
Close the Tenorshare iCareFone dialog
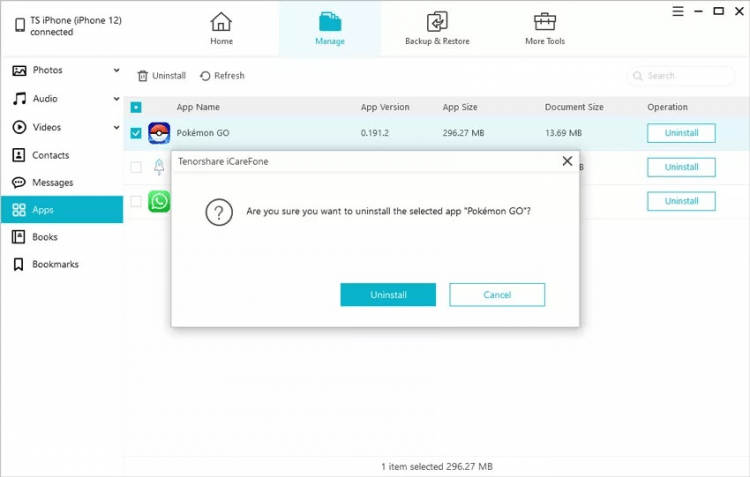tap(567, 161)
